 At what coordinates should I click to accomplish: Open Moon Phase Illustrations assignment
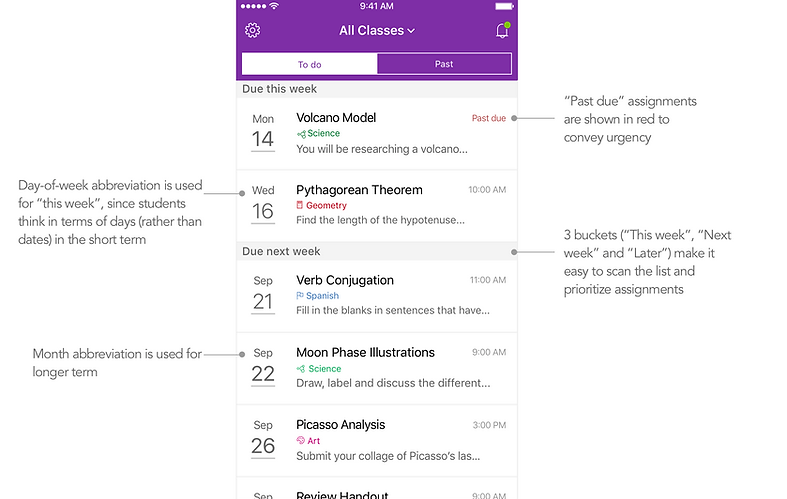pos(377,368)
